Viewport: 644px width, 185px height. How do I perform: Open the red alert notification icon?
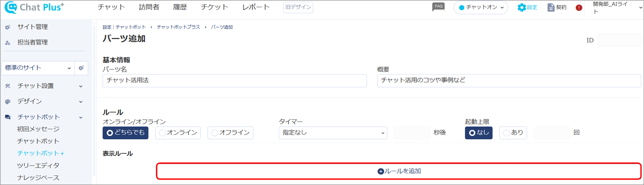pos(579,8)
